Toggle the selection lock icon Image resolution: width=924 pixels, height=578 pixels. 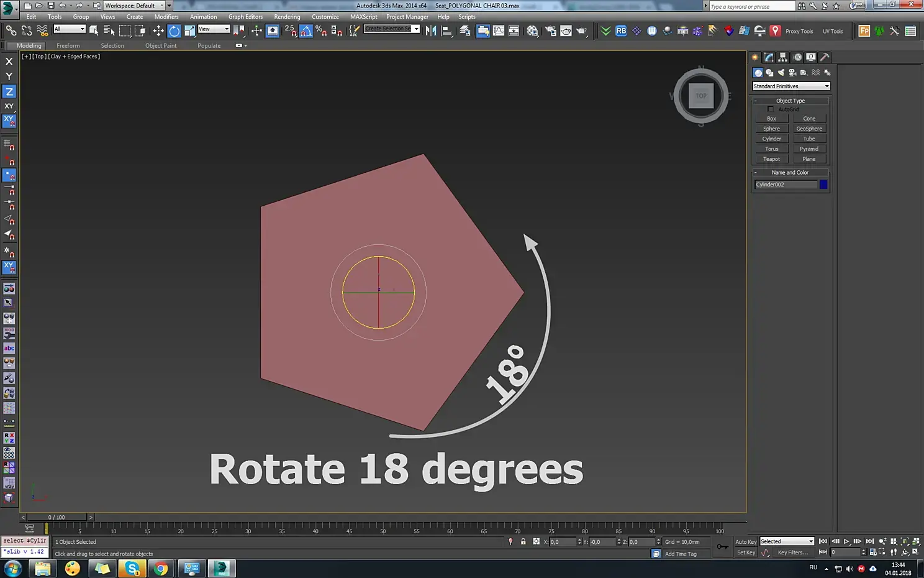click(523, 542)
